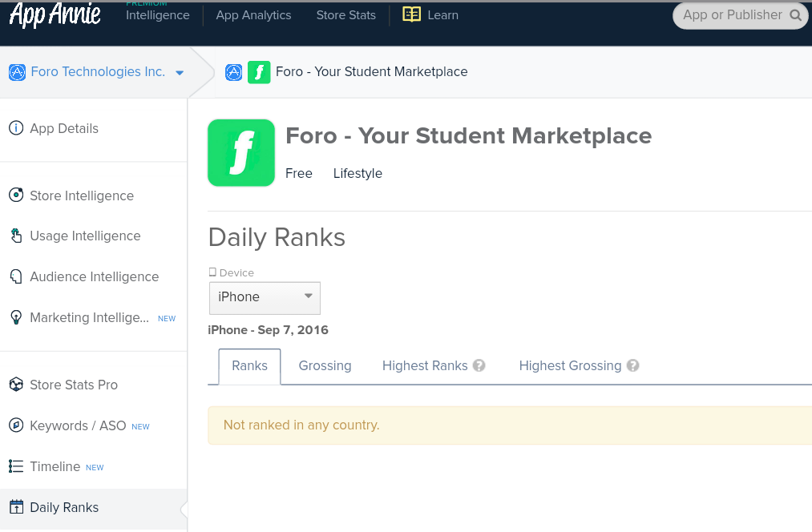Image resolution: width=812 pixels, height=532 pixels.
Task: Open the Learn menu in top bar
Action: click(x=430, y=15)
